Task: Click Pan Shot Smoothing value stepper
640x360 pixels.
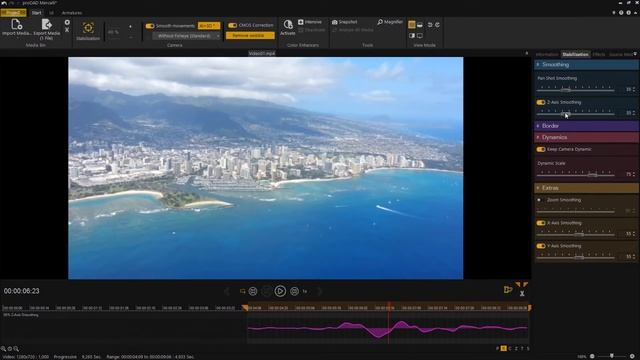Action: [x=634, y=89]
